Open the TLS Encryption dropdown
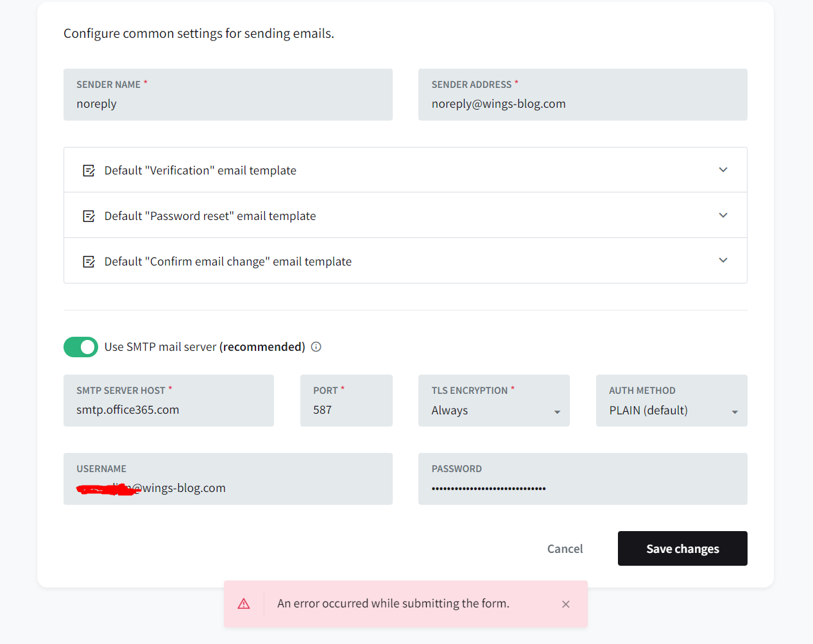The width and height of the screenshot is (813, 644). 556,410
